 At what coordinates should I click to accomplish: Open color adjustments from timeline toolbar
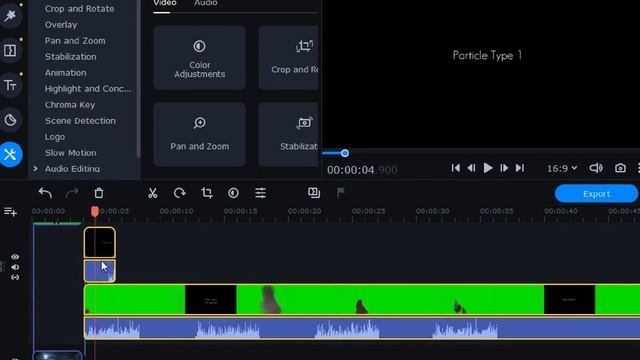(233, 193)
